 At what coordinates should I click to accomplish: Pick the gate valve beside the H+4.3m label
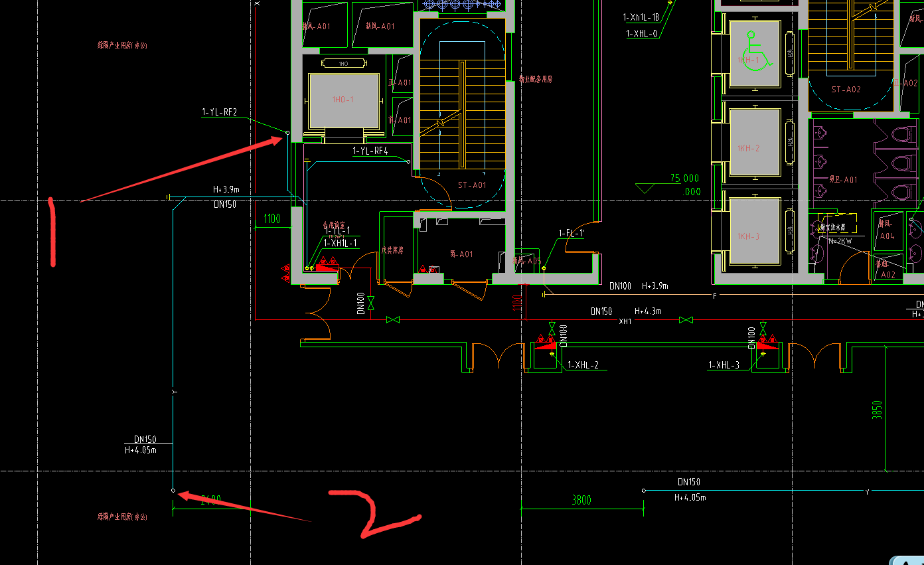pyautogui.click(x=686, y=320)
